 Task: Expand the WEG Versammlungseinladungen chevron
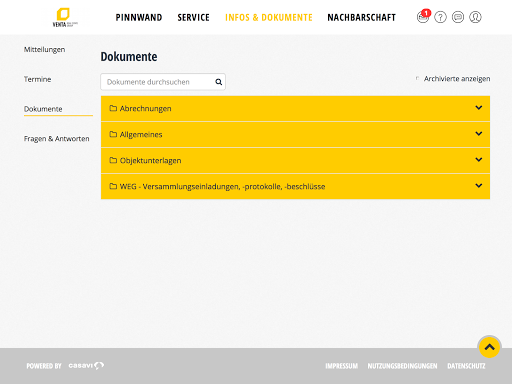pos(479,186)
